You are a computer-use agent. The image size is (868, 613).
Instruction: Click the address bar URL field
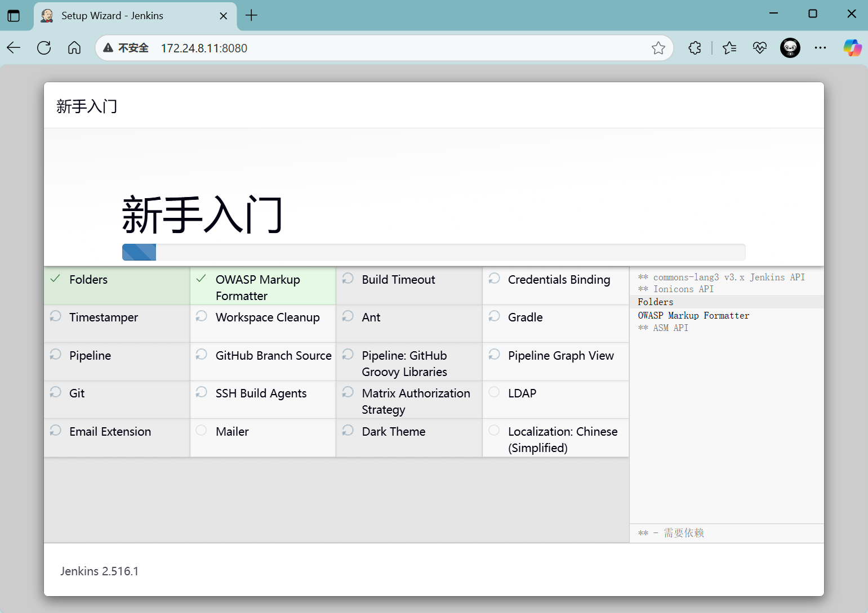click(x=394, y=48)
